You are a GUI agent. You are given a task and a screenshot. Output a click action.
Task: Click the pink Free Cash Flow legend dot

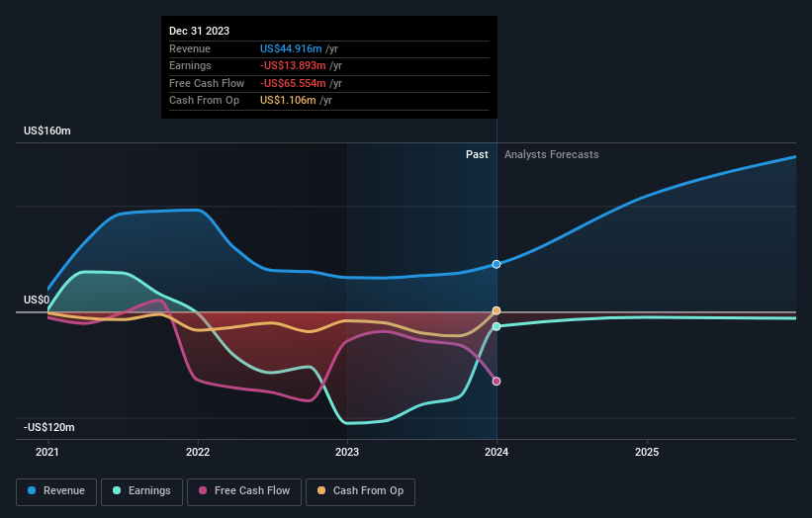click(x=203, y=490)
